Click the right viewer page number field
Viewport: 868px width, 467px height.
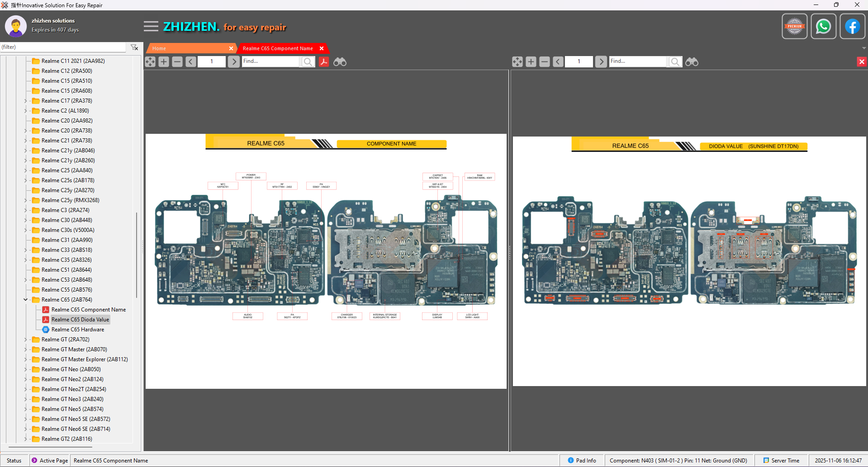point(579,61)
